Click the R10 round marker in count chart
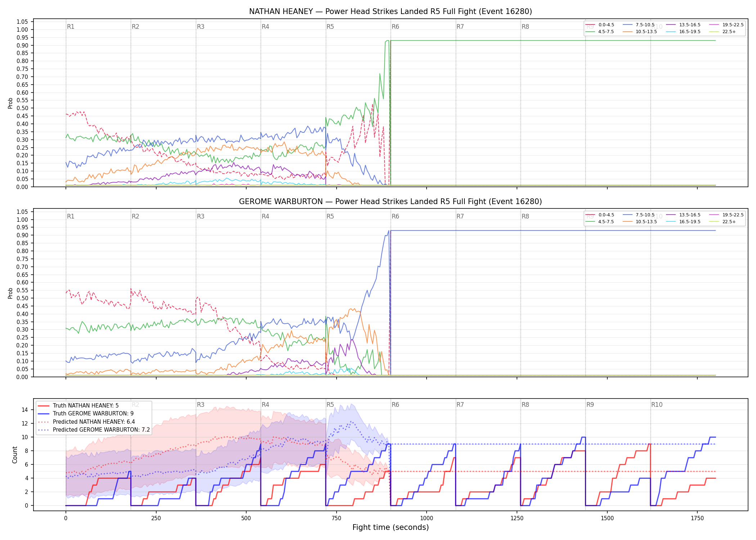This screenshot has width=756, height=540. (657, 405)
